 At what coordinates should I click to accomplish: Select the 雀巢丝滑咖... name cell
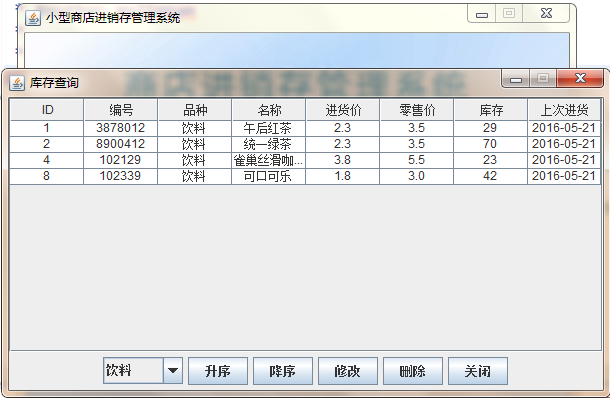pos(268,160)
